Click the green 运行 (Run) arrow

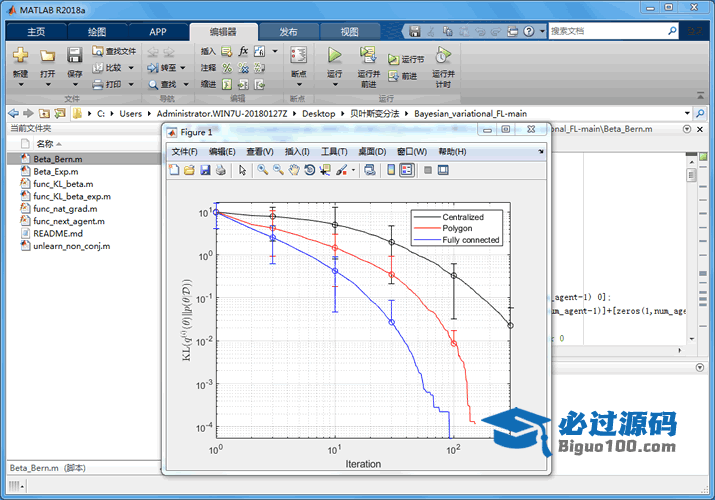(335, 55)
